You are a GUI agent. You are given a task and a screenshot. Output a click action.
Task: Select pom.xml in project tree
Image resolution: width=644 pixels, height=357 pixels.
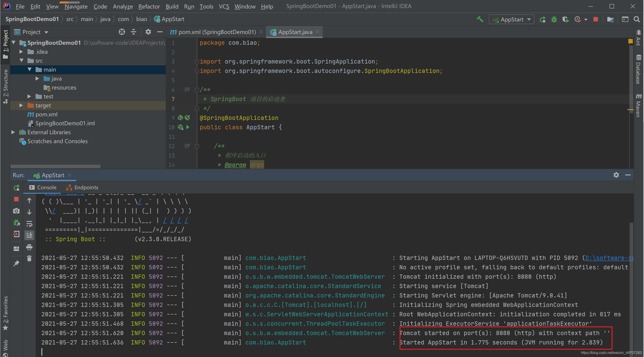point(46,114)
